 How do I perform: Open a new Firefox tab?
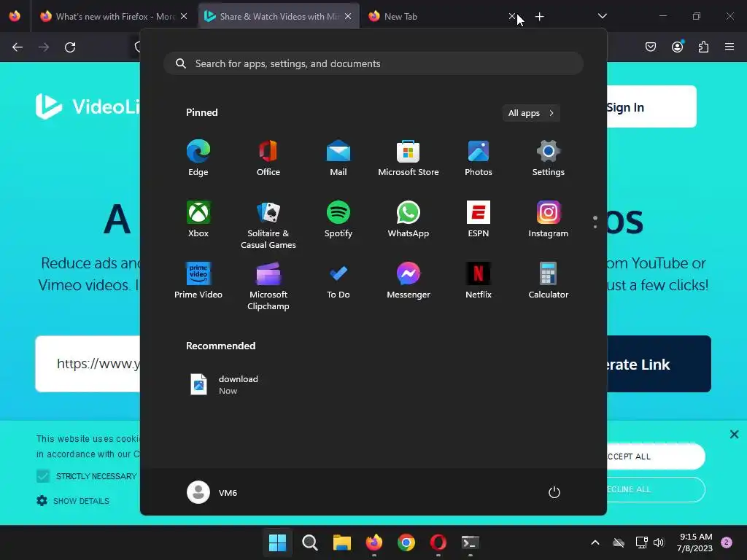pyautogui.click(x=539, y=17)
